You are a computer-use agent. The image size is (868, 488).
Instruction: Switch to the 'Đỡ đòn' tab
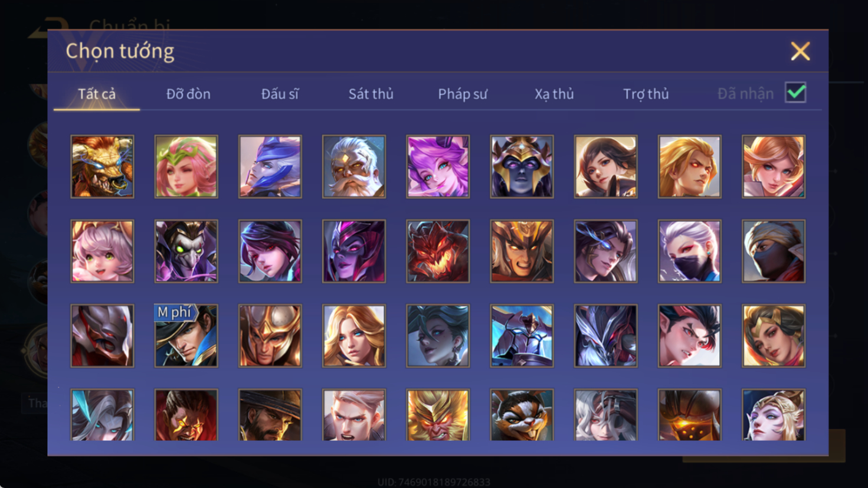pos(188,94)
